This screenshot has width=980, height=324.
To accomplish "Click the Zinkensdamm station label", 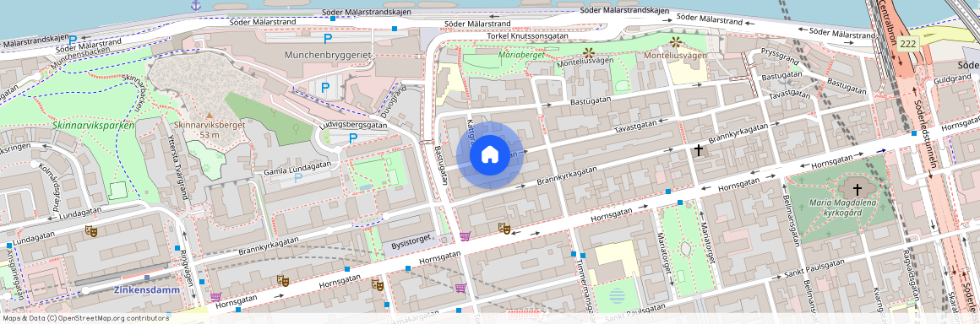I will click(146, 289).
